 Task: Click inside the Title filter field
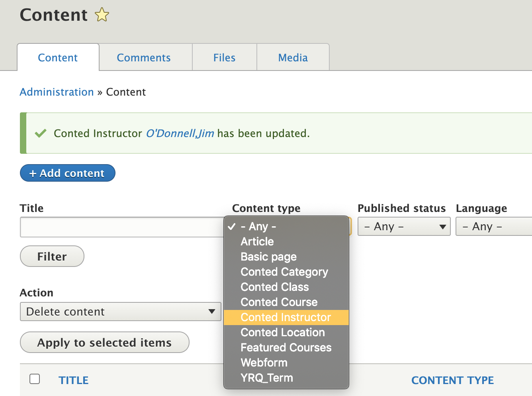[x=119, y=227]
